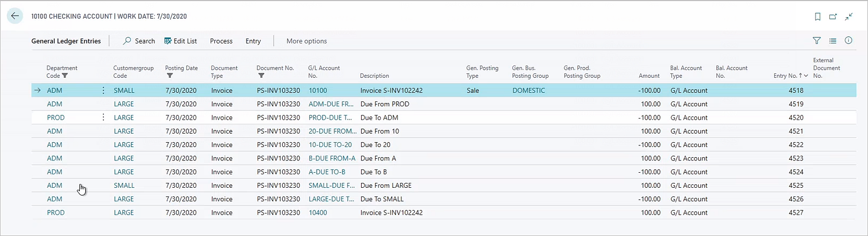The image size is (868, 236).
Task: Click the Search magnifier action
Action: 139,41
